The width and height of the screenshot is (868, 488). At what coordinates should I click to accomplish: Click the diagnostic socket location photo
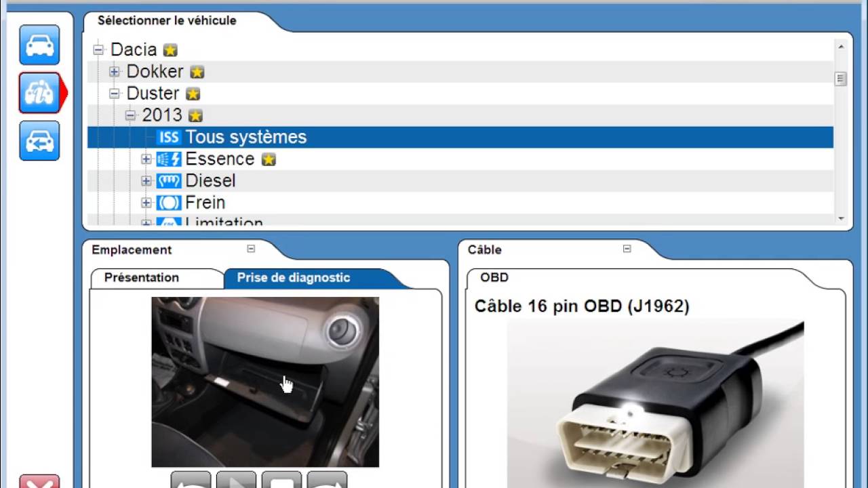pos(265,382)
